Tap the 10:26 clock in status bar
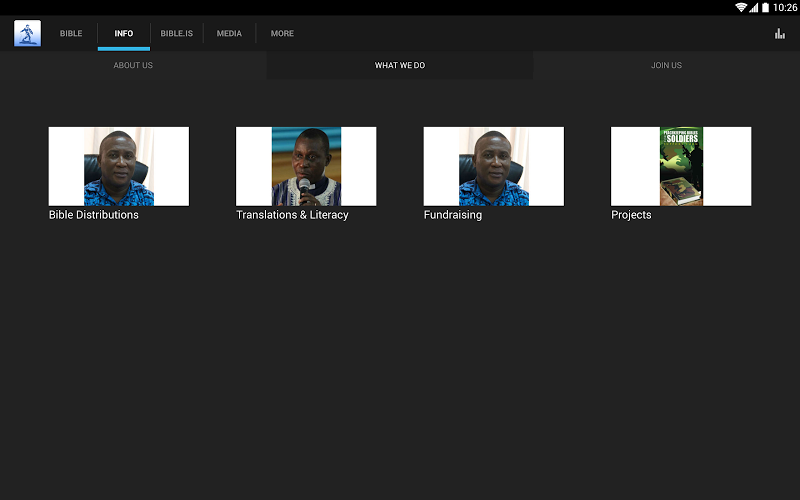 pyautogui.click(x=785, y=7)
